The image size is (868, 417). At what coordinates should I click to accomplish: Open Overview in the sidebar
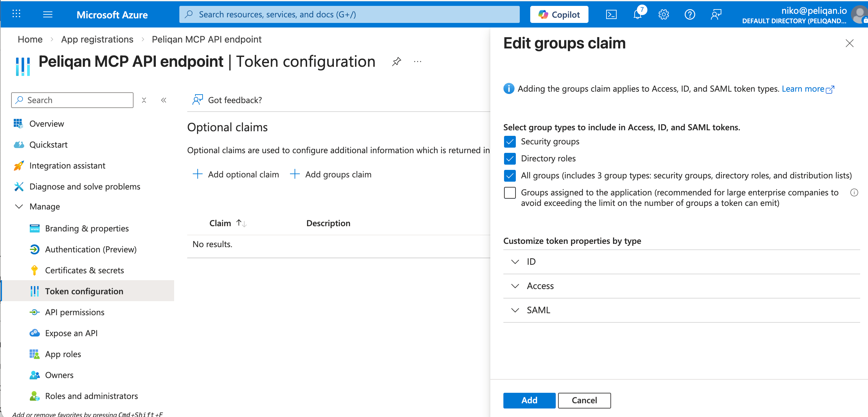pos(46,124)
